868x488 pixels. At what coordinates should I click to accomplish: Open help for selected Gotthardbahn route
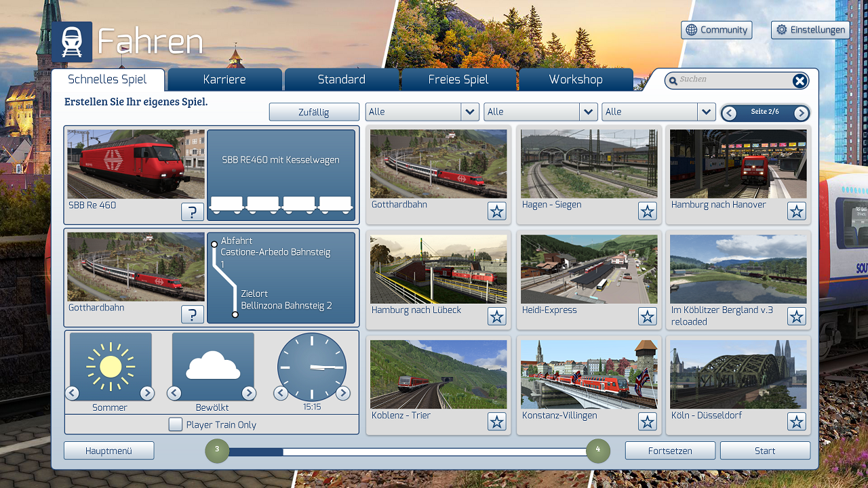click(x=193, y=314)
